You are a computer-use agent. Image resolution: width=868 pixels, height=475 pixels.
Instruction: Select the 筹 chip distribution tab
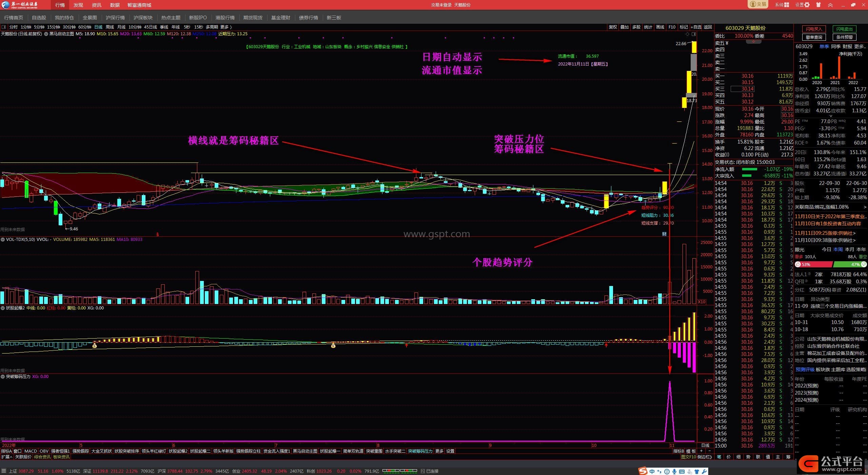point(788,457)
